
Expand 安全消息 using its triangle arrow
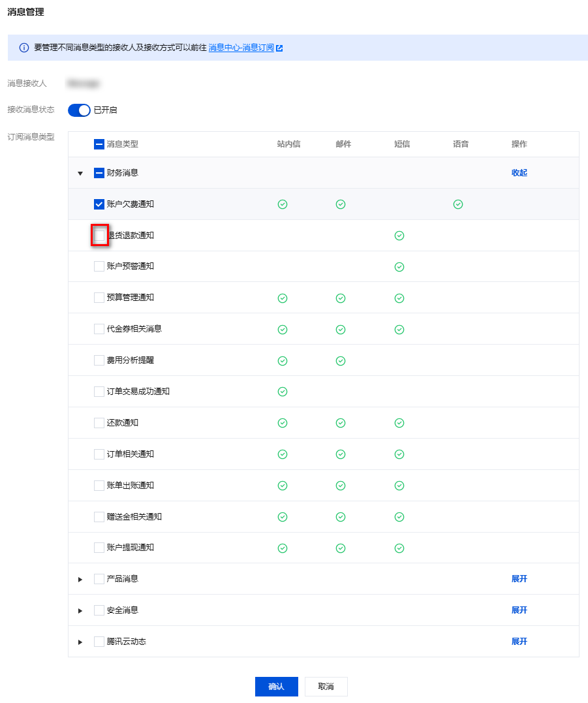(80, 611)
